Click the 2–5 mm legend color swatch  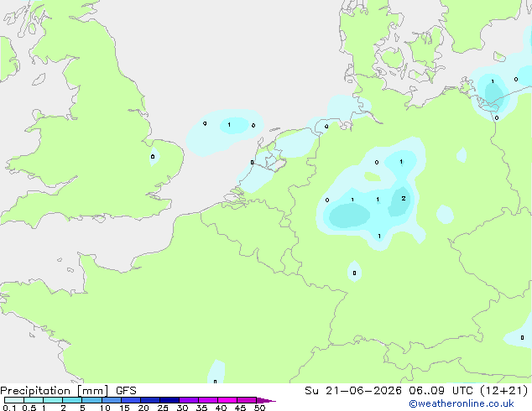point(72,400)
